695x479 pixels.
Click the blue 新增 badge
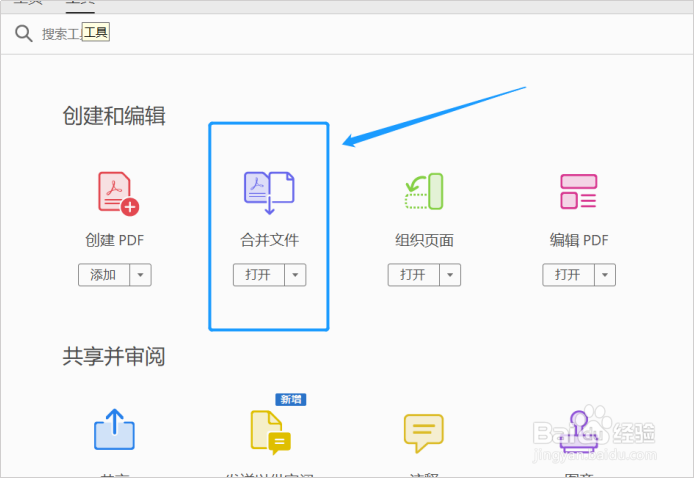tap(291, 399)
